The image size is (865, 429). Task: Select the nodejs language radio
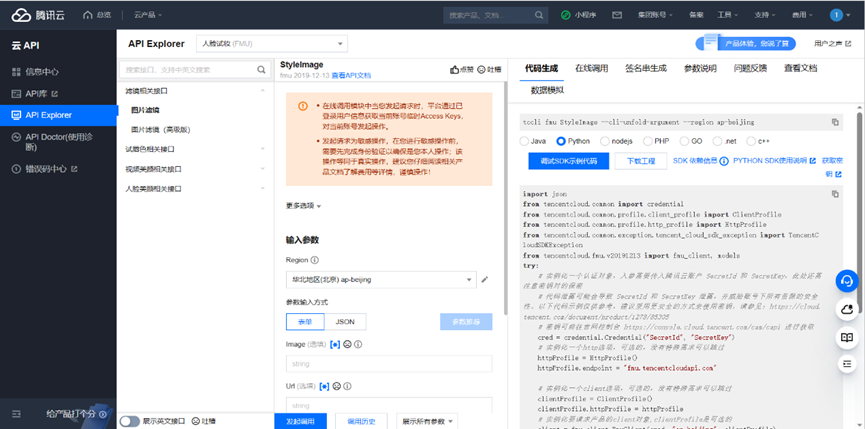[x=605, y=141]
